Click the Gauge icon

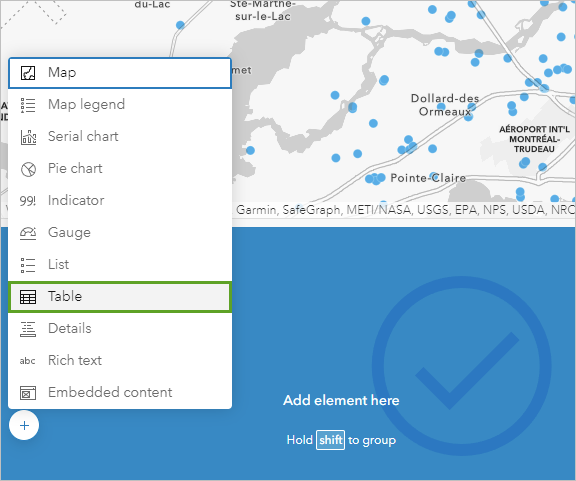coord(28,233)
